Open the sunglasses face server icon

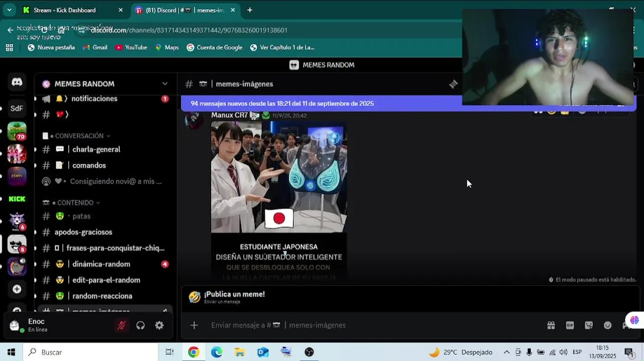[x=17, y=244]
